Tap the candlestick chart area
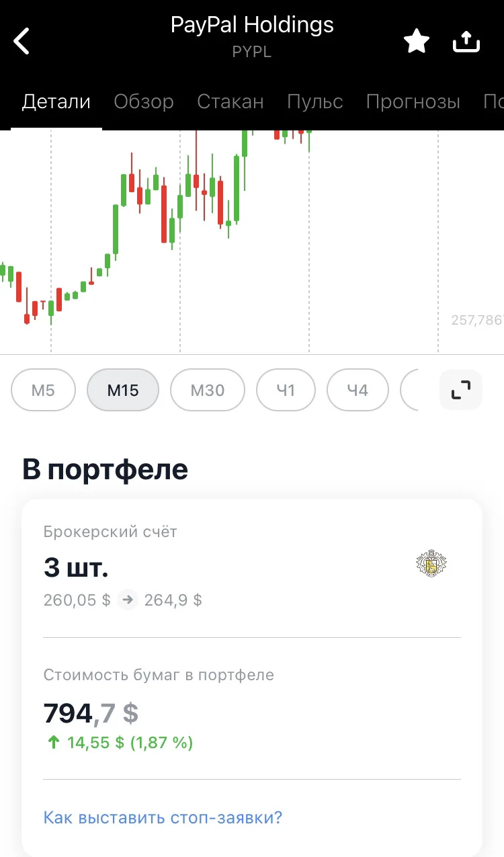Screen dimensions: 504x857 pos(252,242)
